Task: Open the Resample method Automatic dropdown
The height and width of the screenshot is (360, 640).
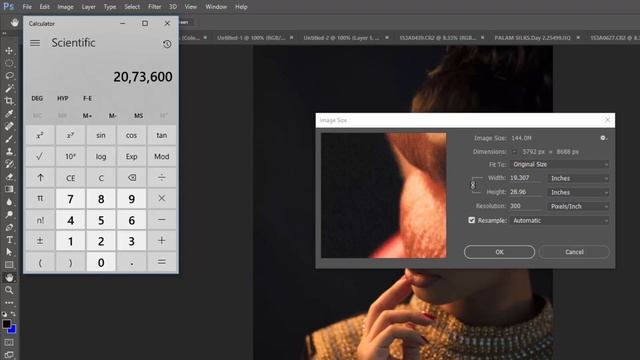Action: (559, 220)
